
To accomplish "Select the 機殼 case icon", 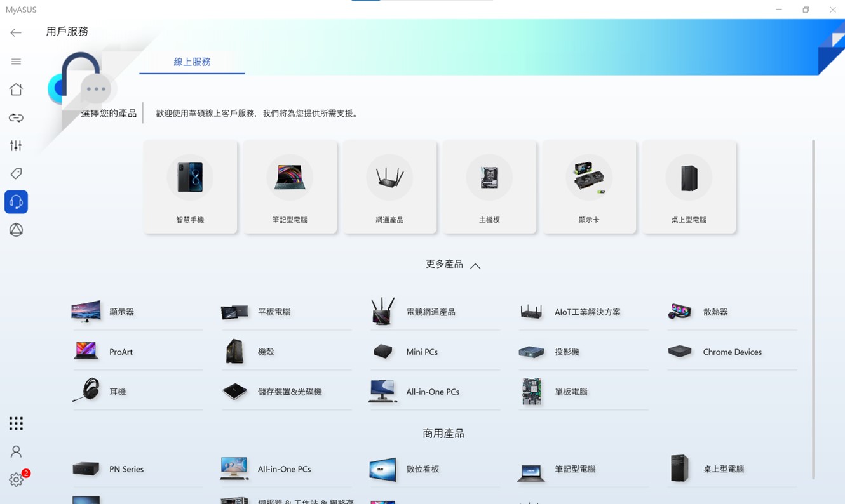I will click(234, 351).
